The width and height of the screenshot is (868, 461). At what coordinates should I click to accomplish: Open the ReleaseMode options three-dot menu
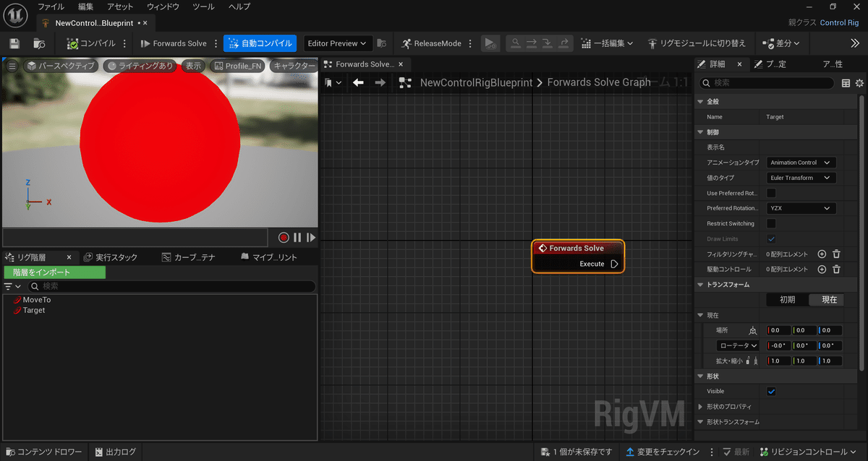pyautogui.click(x=470, y=43)
